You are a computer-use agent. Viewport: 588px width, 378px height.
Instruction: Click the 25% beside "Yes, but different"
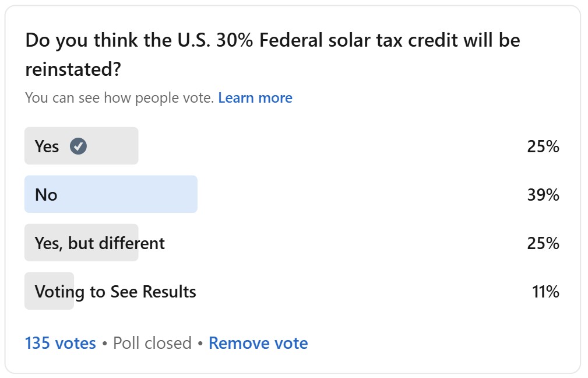pyautogui.click(x=543, y=243)
